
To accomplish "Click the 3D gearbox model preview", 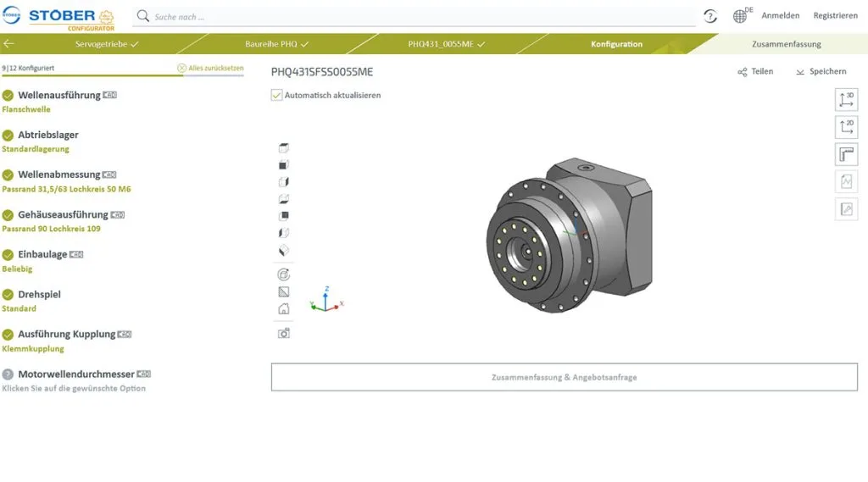I will point(569,235).
